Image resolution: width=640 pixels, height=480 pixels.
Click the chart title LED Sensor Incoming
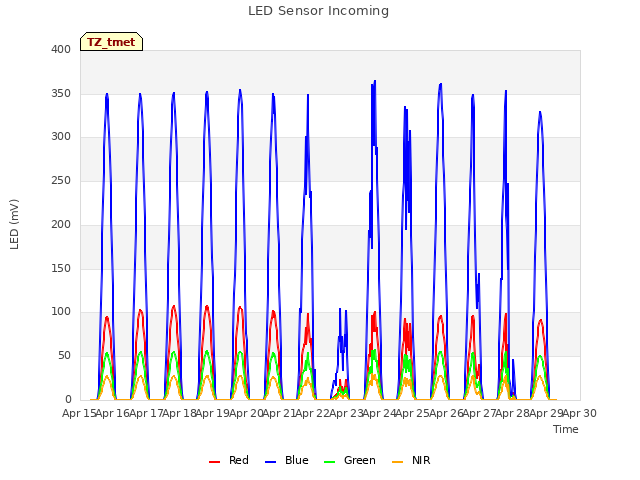click(x=318, y=11)
